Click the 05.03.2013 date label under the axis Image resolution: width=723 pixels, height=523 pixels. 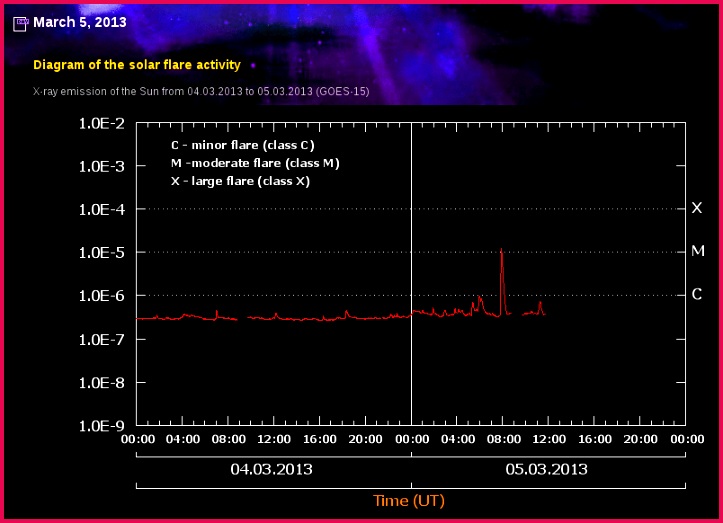click(x=546, y=468)
